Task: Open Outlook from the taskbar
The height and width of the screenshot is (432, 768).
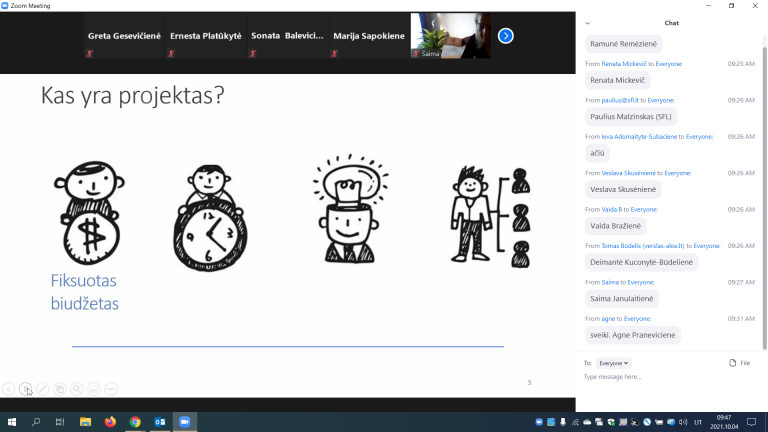Action: tap(160, 422)
